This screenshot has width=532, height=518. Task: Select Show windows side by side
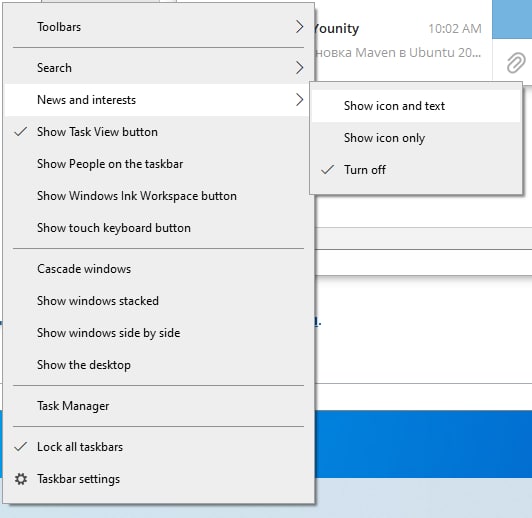pyautogui.click(x=157, y=332)
